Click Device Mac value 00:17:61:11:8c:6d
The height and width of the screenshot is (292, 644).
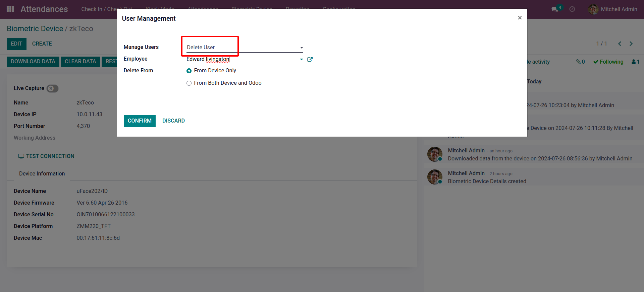98,238
